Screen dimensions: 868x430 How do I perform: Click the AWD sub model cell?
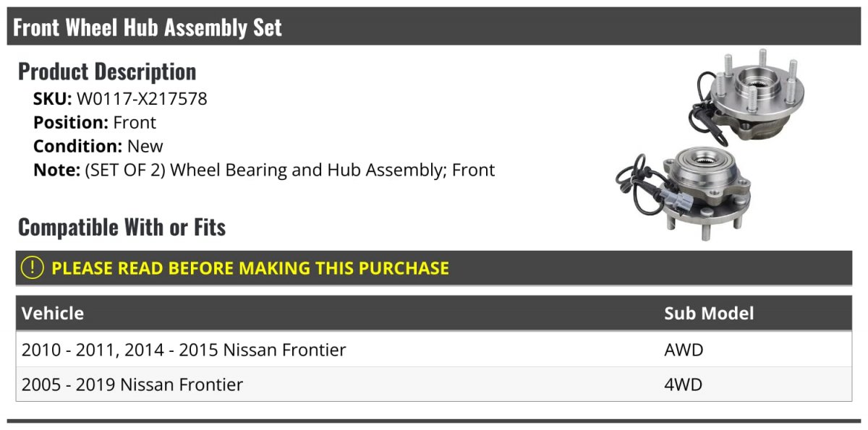[684, 350]
